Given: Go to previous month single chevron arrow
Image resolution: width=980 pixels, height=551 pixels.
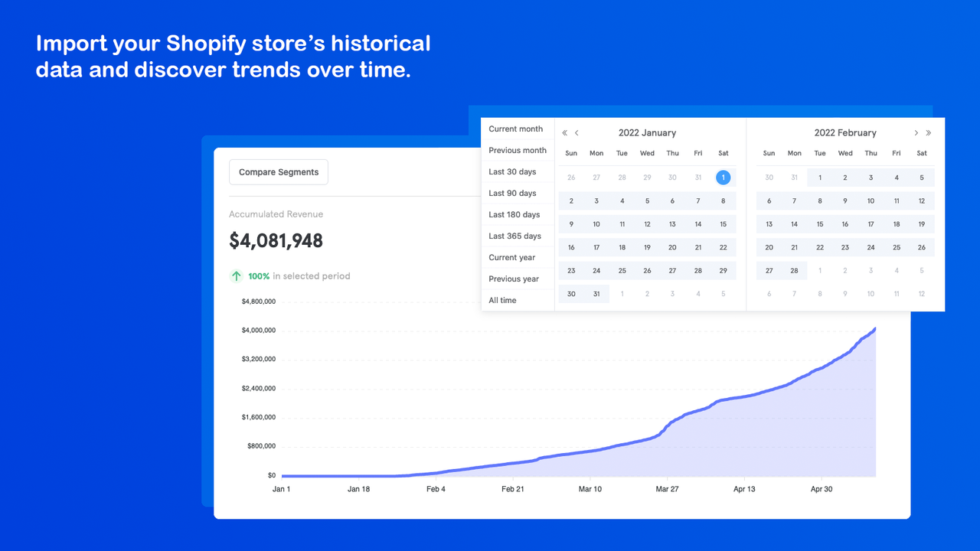Looking at the screenshot, I should pos(577,133).
